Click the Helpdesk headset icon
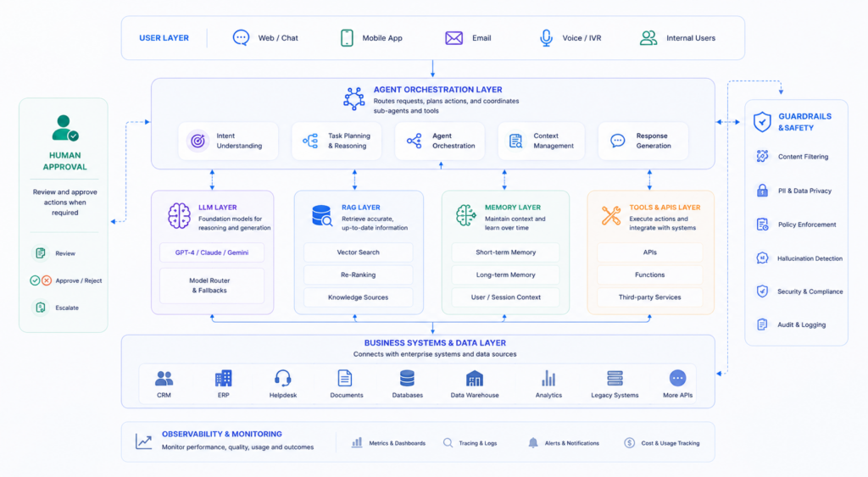This screenshot has height=477, width=868. 283,379
